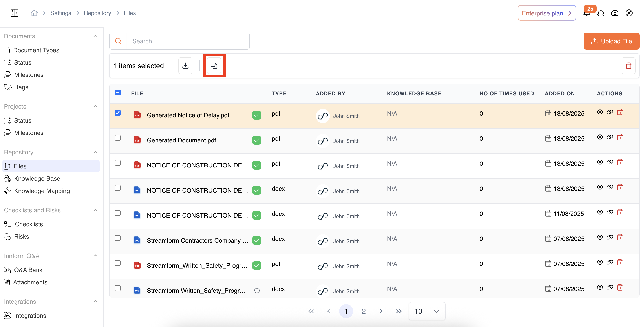The height and width of the screenshot is (327, 644).
Task: Click the camera screenshot icon
Action: [615, 13]
